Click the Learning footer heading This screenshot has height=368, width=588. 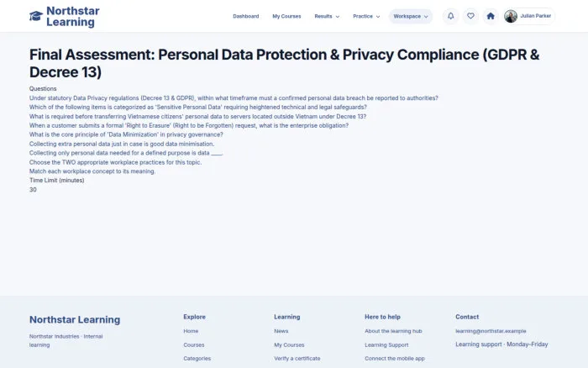[x=287, y=317]
